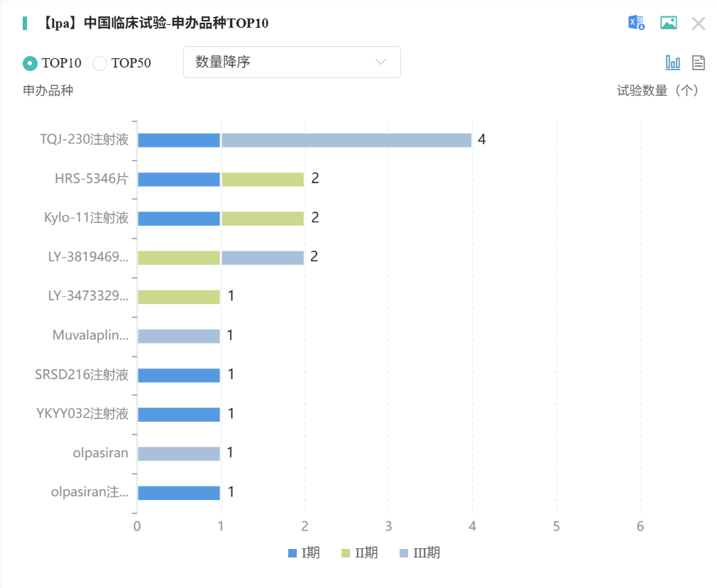The width and height of the screenshot is (717, 588).
Task: Switch to bar chart view
Action: tap(672, 62)
